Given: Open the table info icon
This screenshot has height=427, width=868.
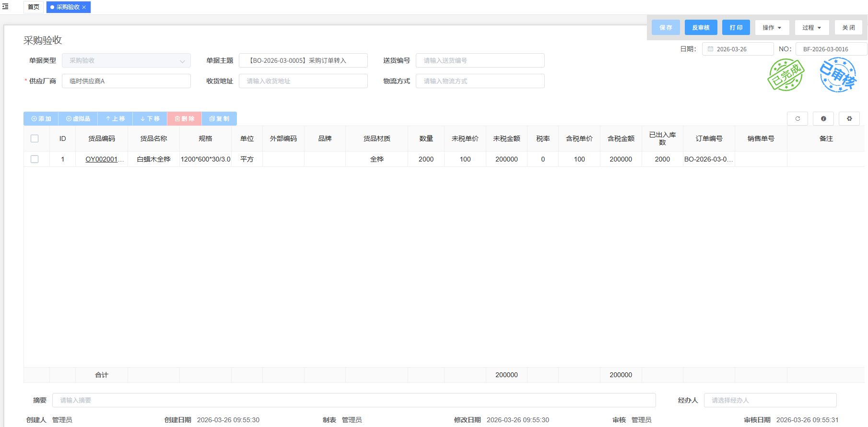Looking at the screenshot, I should point(823,119).
